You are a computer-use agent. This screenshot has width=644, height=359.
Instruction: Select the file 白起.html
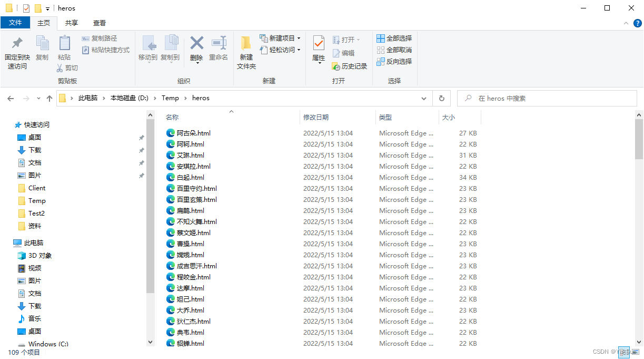pyautogui.click(x=191, y=178)
